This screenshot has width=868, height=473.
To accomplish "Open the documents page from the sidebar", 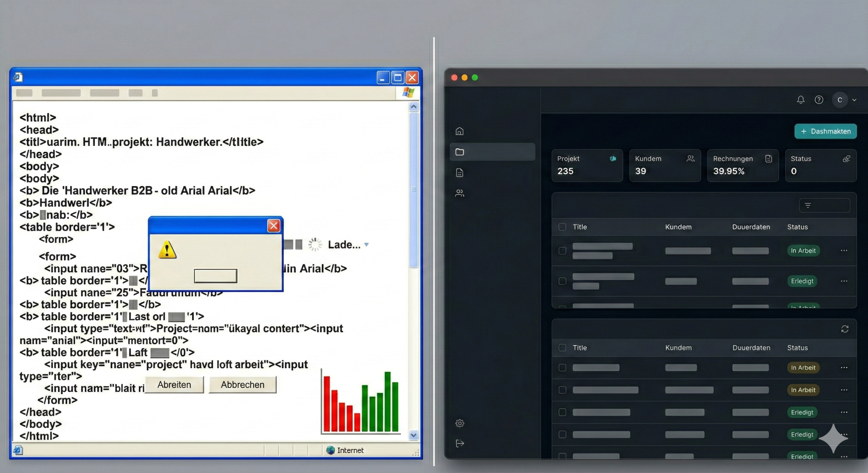I will 459,173.
